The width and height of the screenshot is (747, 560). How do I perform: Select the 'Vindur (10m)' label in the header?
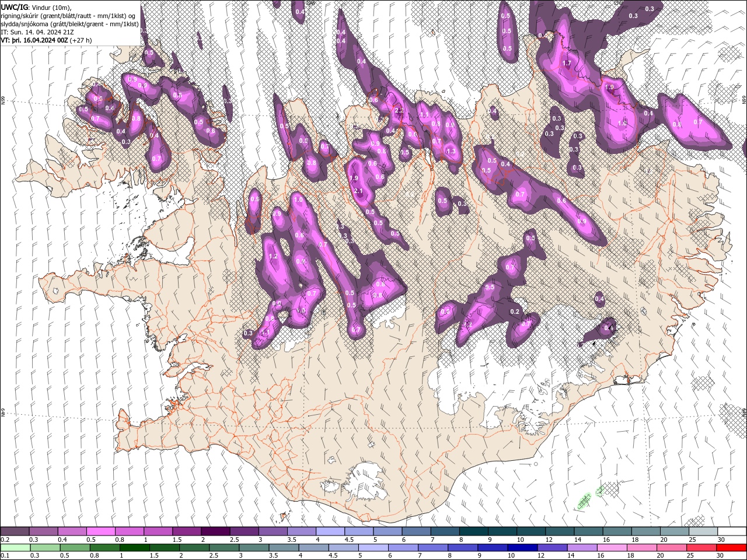click(x=50, y=7)
